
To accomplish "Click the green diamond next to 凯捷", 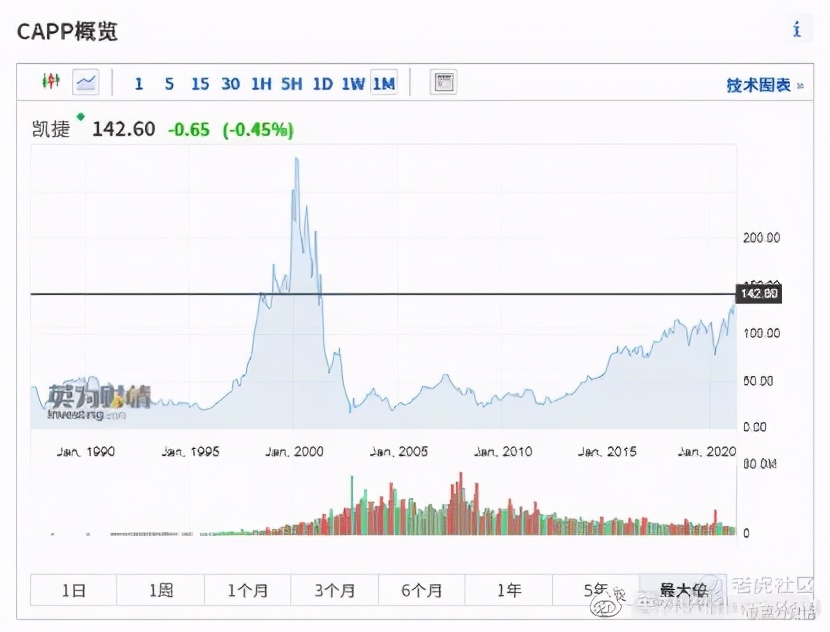I will [81, 117].
